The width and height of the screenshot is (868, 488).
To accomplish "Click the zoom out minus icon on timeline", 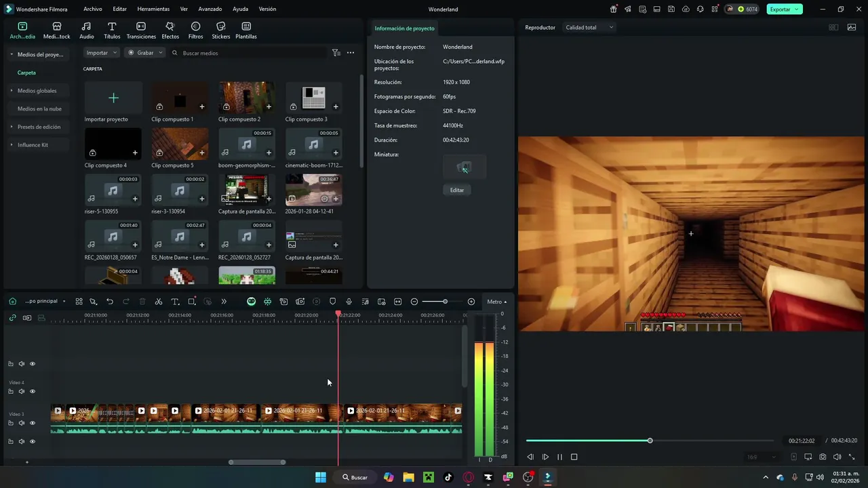I will pos(414,302).
